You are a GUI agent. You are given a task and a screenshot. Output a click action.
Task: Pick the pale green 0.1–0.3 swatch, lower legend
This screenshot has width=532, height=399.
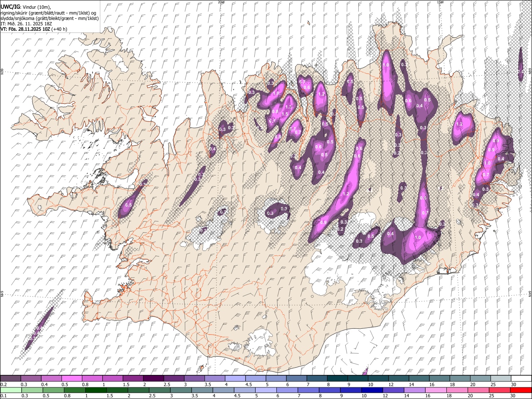click(10, 390)
